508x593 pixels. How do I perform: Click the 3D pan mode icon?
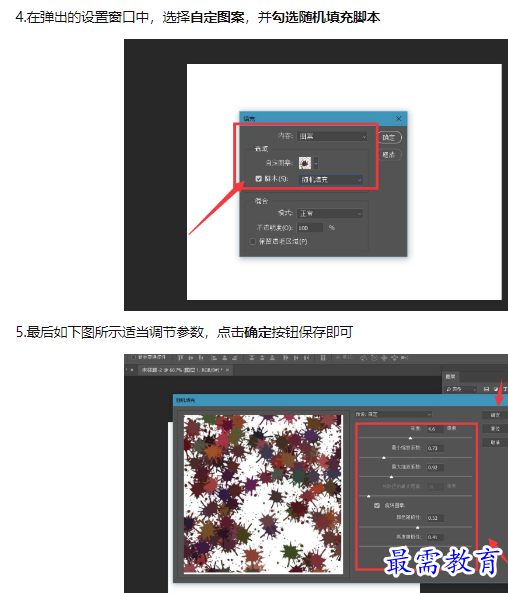point(384,357)
